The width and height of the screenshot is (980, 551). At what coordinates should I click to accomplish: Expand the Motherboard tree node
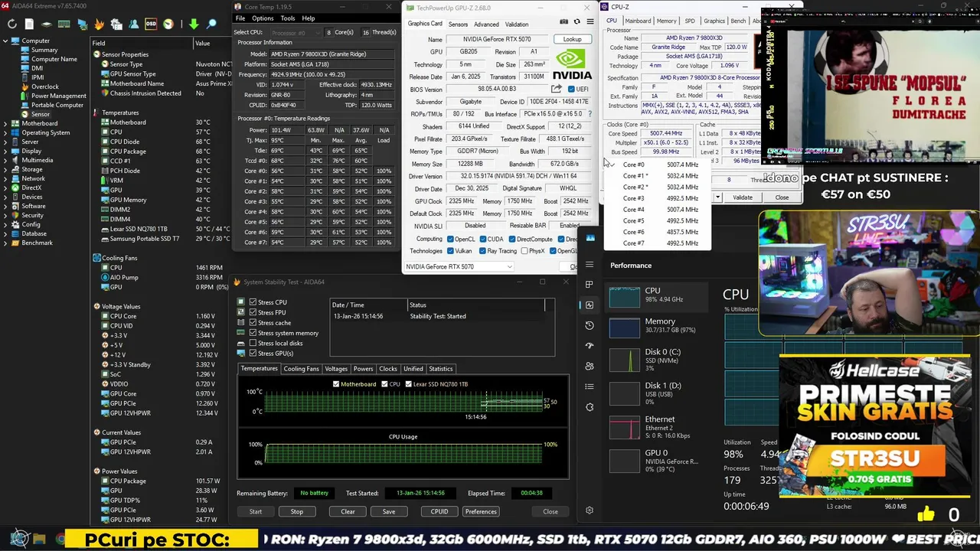coord(5,123)
